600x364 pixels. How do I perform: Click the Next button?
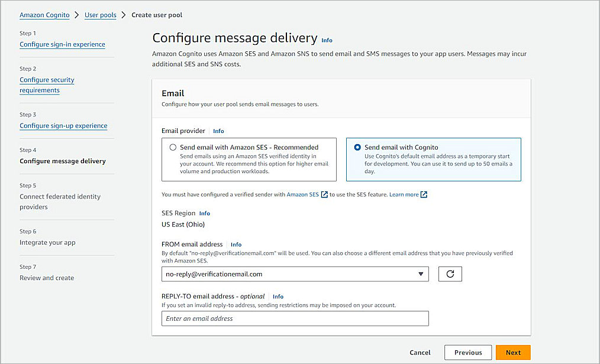tap(512, 352)
